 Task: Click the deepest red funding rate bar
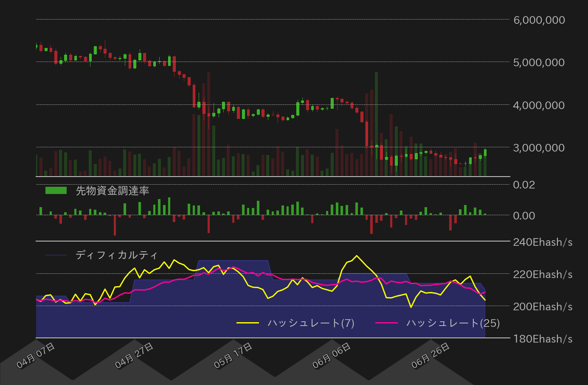(x=115, y=225)
